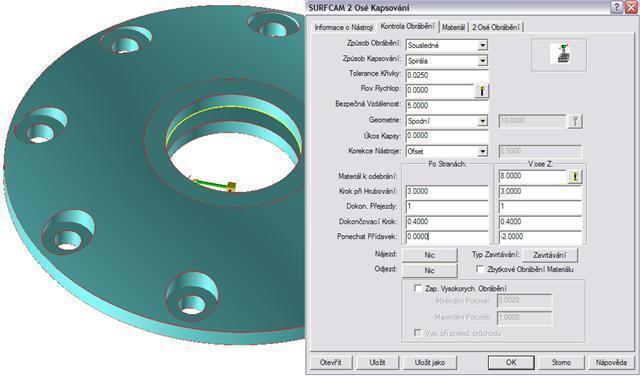Expand the Korekce Nástroje Ofset dropdown
The image size is (640, 376).
tap(483, 151)
